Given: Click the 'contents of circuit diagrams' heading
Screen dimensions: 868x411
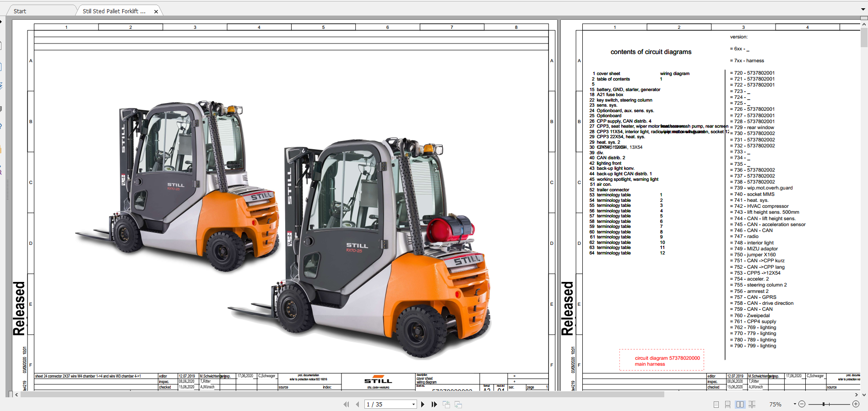Looking at the screenshot, I should pos(651,52).
